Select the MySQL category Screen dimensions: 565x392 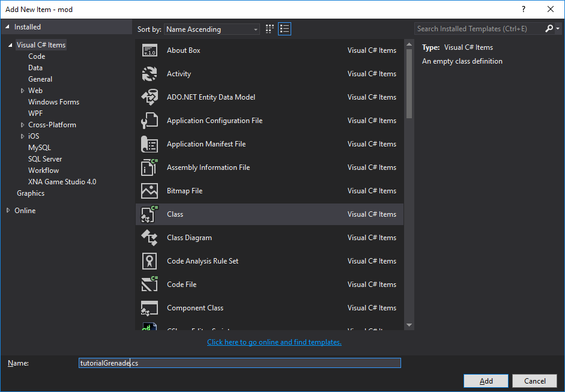pyautogui.click(x=40, y=148)
